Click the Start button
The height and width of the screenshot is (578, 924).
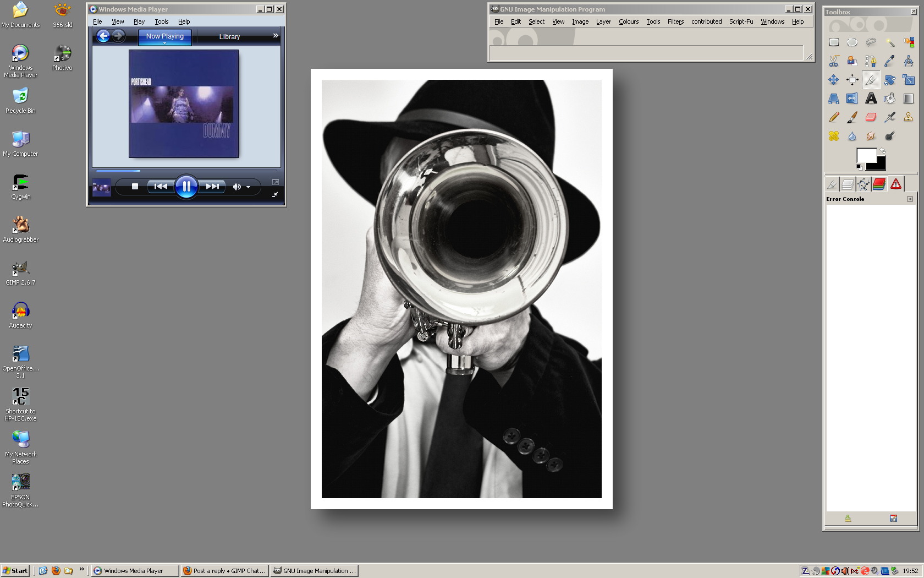[x=15, y=571]
